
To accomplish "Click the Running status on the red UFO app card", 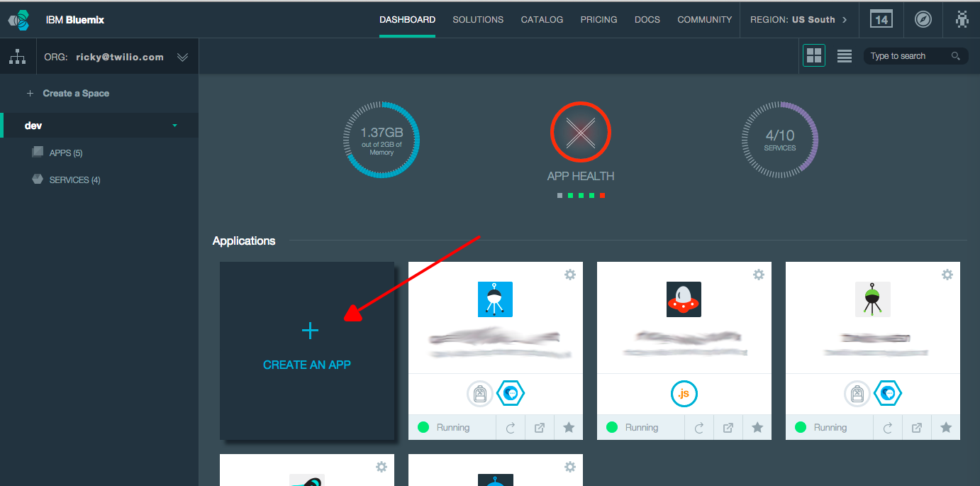I will 633,428.
